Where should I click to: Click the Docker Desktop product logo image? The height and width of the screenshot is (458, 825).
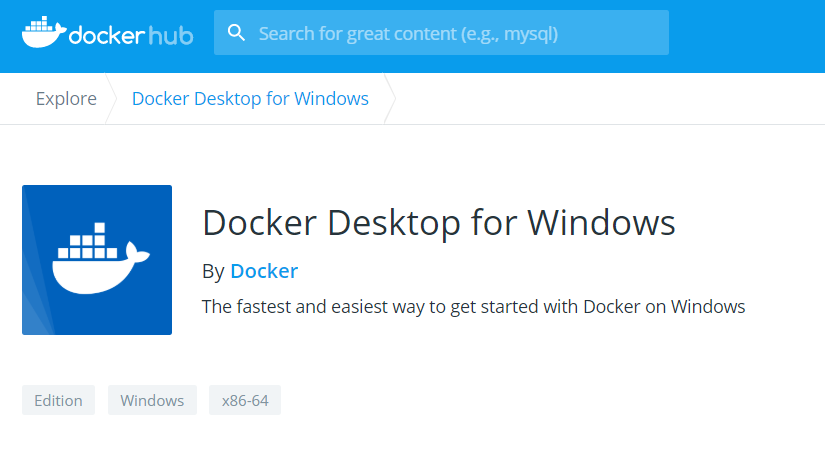point(97,260)
